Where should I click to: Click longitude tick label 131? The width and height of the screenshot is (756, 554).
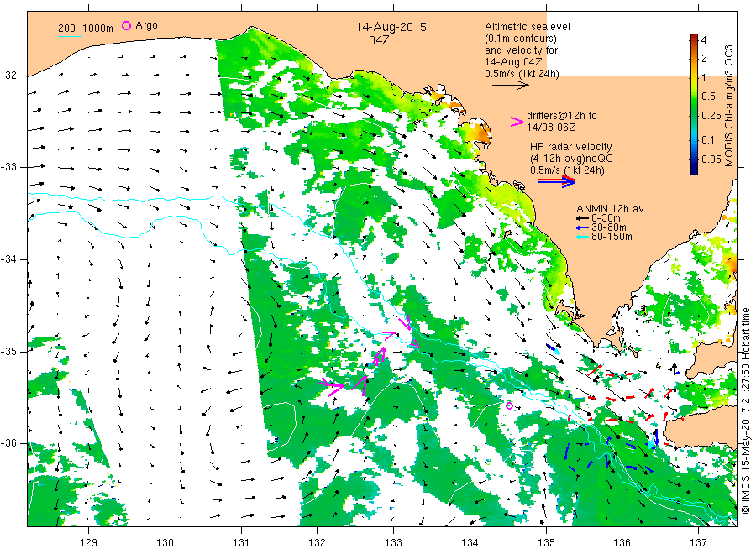tap(241, 542)
